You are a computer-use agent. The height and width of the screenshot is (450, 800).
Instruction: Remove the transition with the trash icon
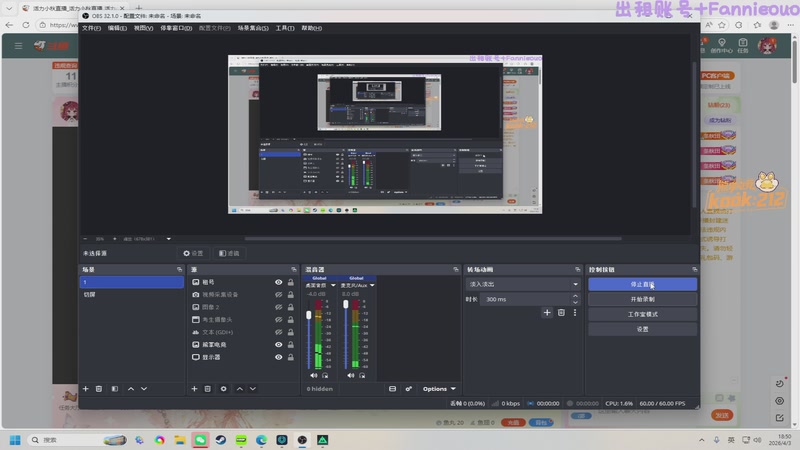click(x=561, y=312)
